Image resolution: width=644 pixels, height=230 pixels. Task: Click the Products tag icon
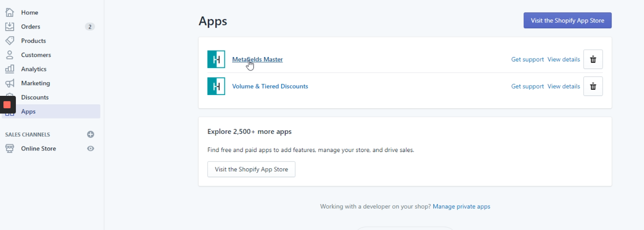pos(10,41)
